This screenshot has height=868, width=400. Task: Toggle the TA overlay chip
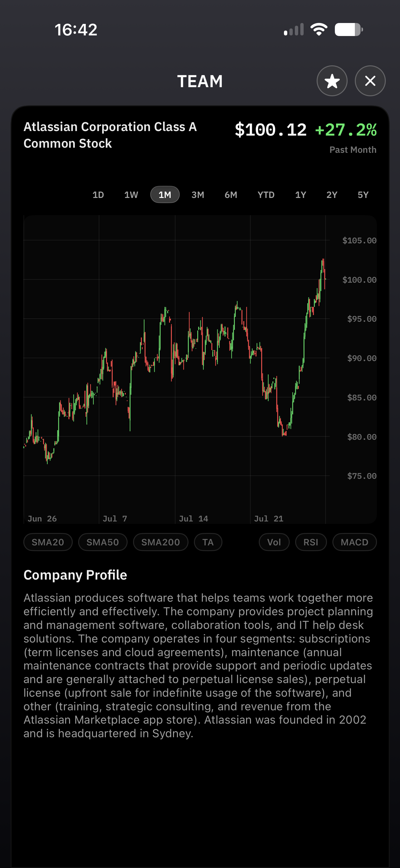click(x=208, y=542)
